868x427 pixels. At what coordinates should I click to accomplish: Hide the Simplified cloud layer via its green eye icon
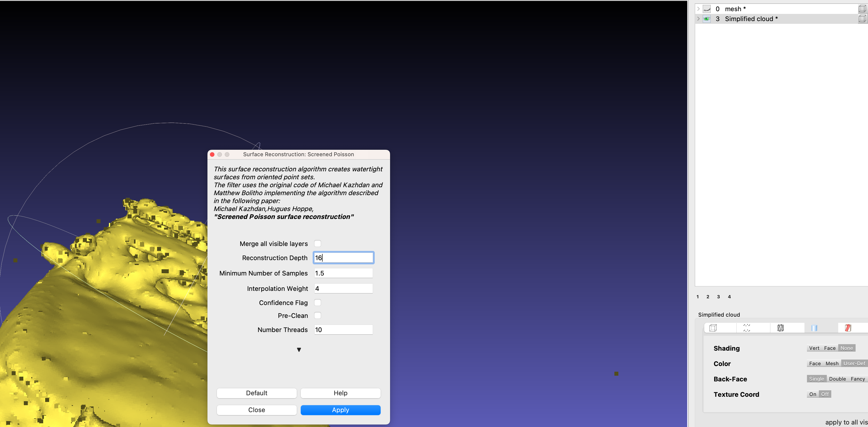click(x=707, y=19)
